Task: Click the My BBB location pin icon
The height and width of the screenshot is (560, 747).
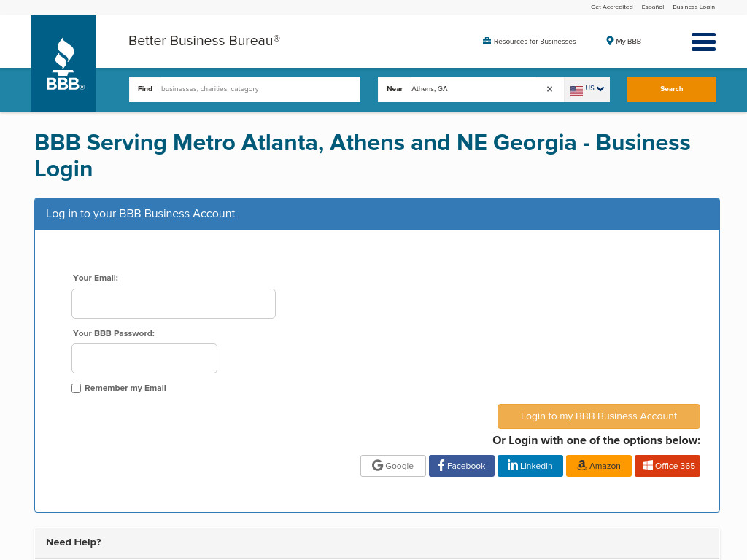Action: (x=609, y=41)
